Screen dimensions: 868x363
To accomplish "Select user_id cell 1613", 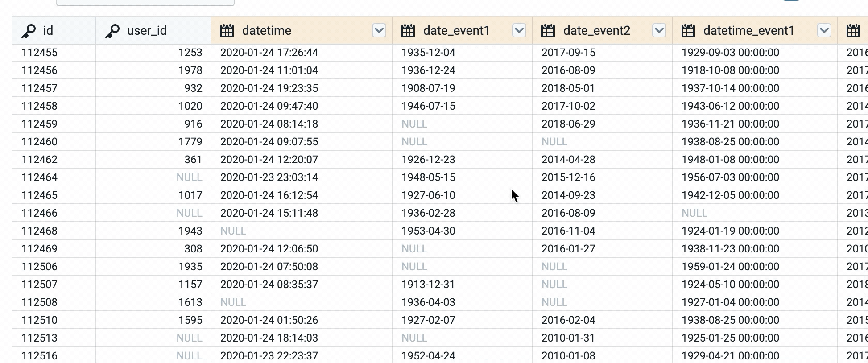I will click(x=153, y=302).
